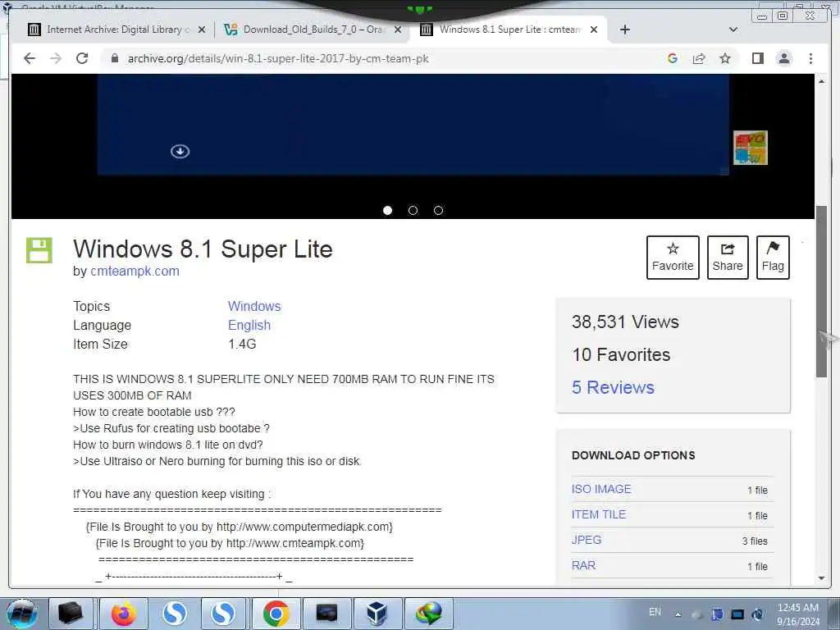The image size is (840, 630).
Task: Click the page scrollbar down arrow
Action: [x=822, y=578]
